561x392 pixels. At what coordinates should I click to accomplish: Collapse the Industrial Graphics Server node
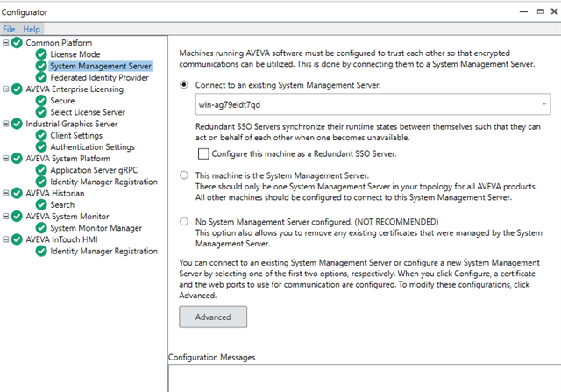click(6, 124)
